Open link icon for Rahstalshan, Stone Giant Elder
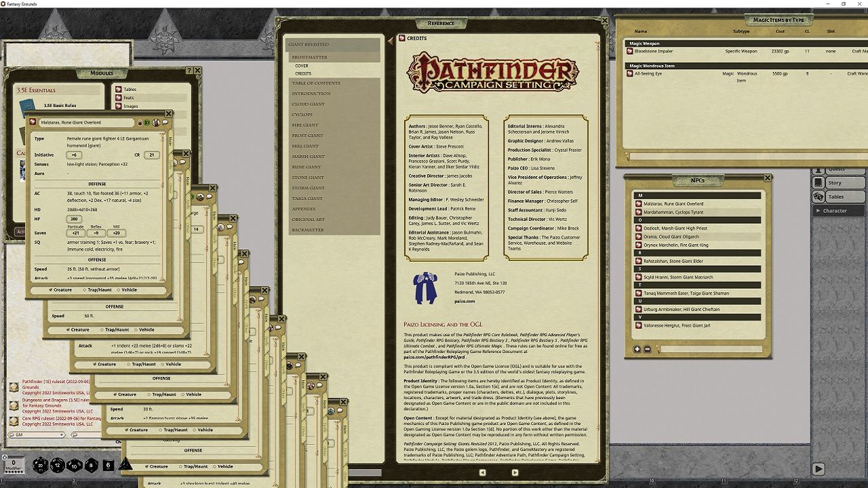The width and height of the screenshot is (868, 488). click(x=639, y=260)
